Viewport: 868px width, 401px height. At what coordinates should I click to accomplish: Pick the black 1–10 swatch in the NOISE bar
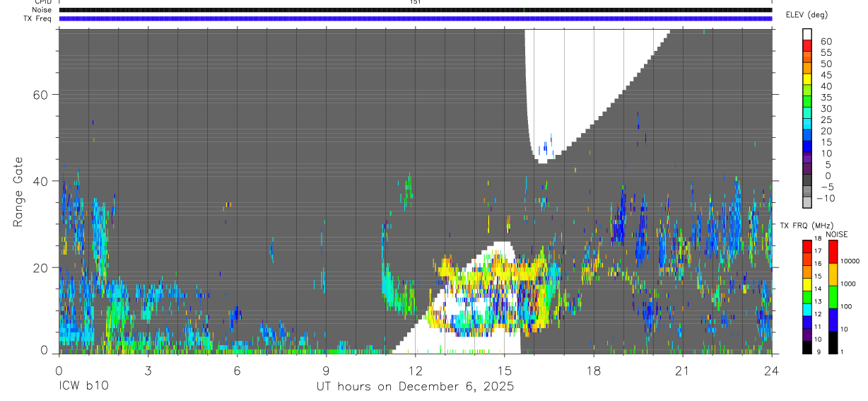coord(833,342)
